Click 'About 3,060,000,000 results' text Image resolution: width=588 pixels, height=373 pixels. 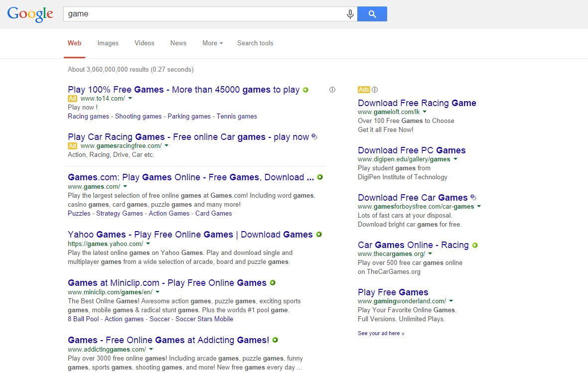coord(108,69)
